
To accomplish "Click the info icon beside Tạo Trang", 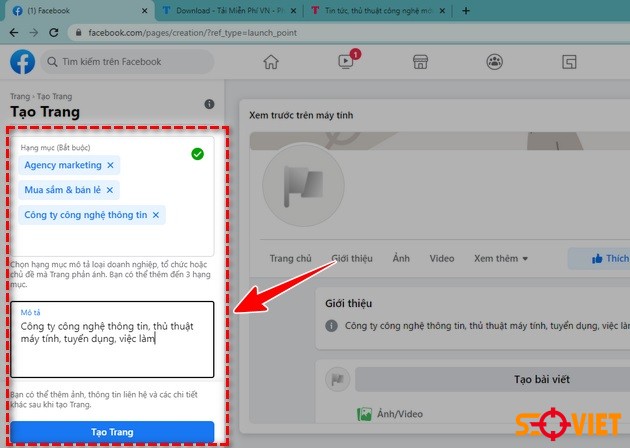I will [209, 104].
